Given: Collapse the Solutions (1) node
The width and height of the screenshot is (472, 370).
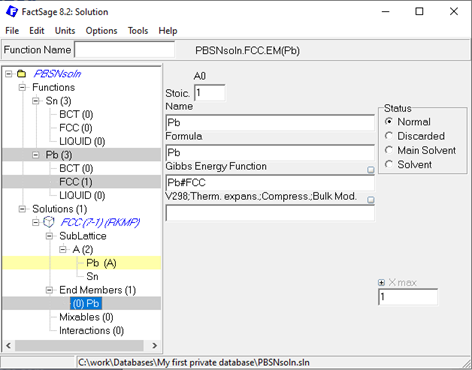Looking at the screenshot, I should tap(22, 209).
